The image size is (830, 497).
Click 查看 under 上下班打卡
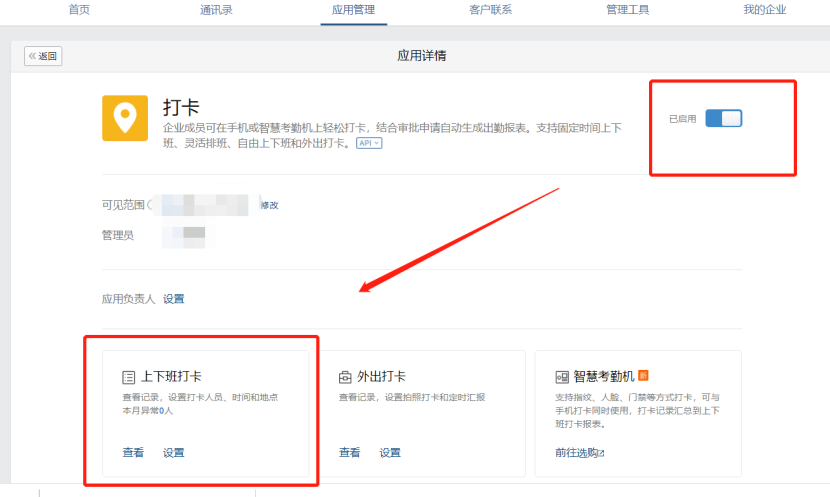[x=133, y=453]
